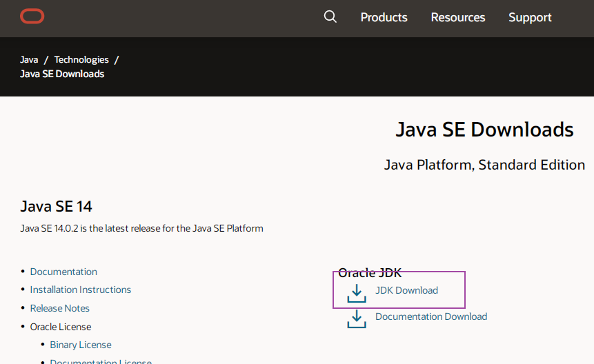Click the Oracle License list item
This screenshot has width=594, height=364.
61,327
